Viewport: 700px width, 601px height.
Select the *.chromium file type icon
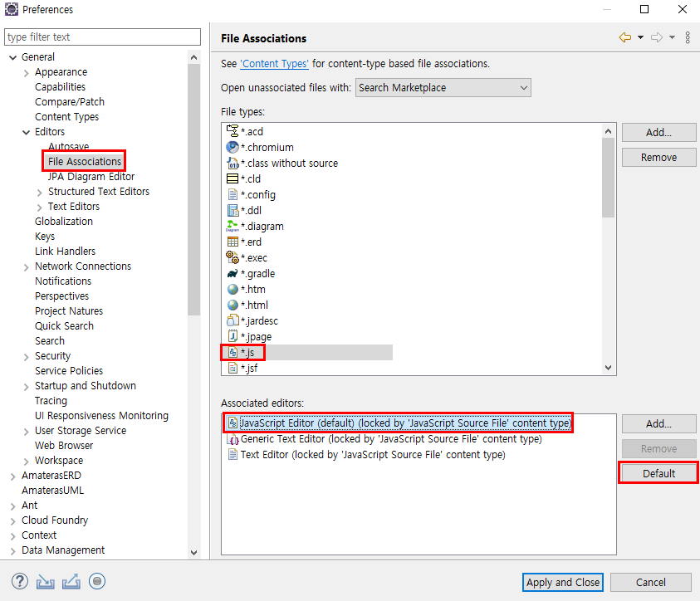click(x=233, y=147)
